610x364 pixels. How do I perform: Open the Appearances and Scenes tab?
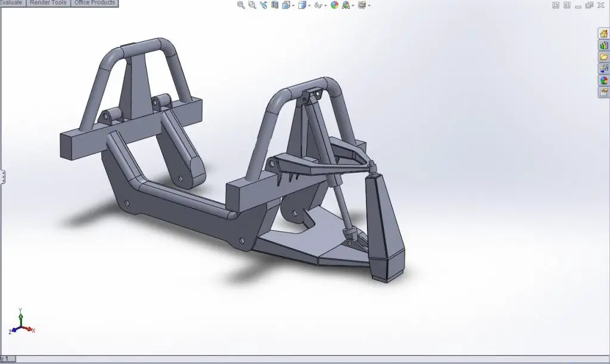pos(604,80)
